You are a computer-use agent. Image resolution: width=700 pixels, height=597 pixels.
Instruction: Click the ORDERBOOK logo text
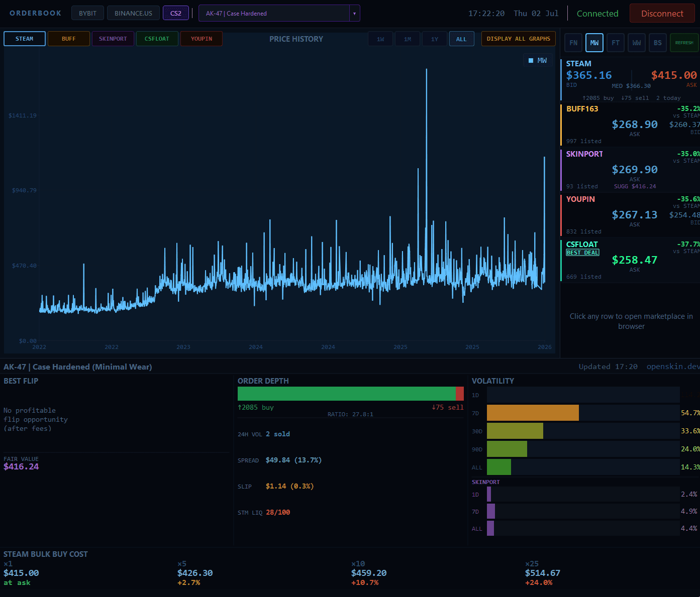[36, 13]
